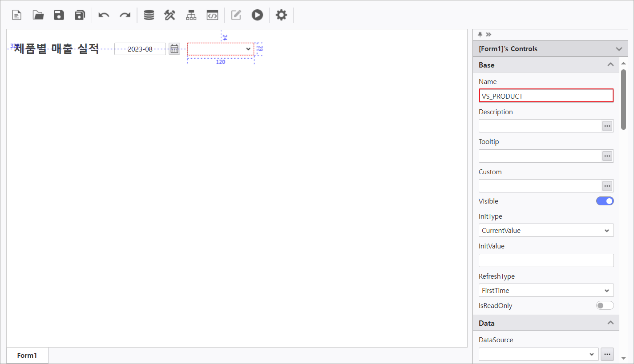Viewport: 634px width, 364px height.
Task: Select the combo box on the canvas
Action: [221, 49]
